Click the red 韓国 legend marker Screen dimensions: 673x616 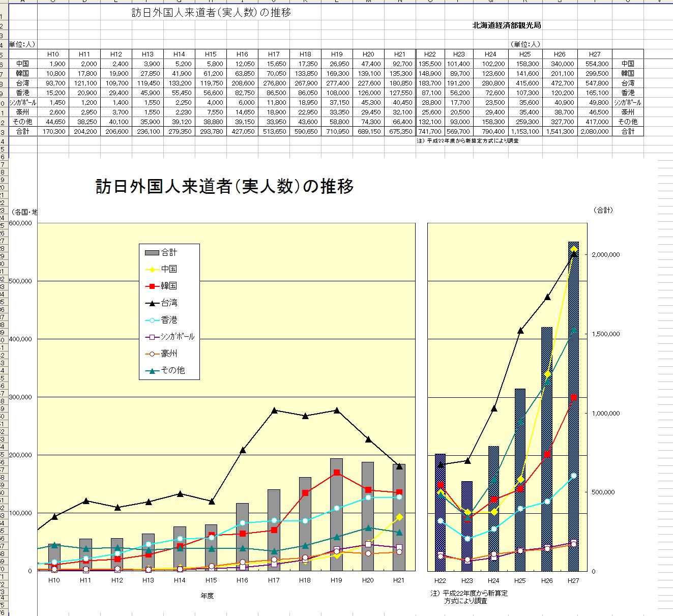click(152, 286)
